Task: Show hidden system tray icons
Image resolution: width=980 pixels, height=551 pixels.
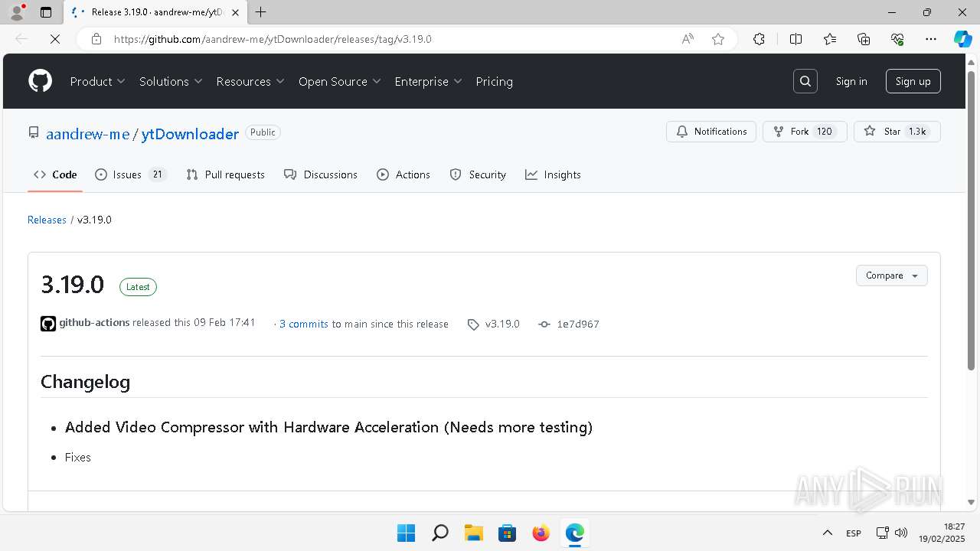Action: point(827,533)
